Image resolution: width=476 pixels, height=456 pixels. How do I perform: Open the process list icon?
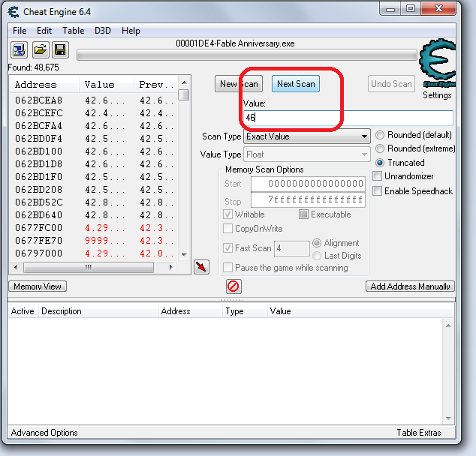click(x=19, y=49)
